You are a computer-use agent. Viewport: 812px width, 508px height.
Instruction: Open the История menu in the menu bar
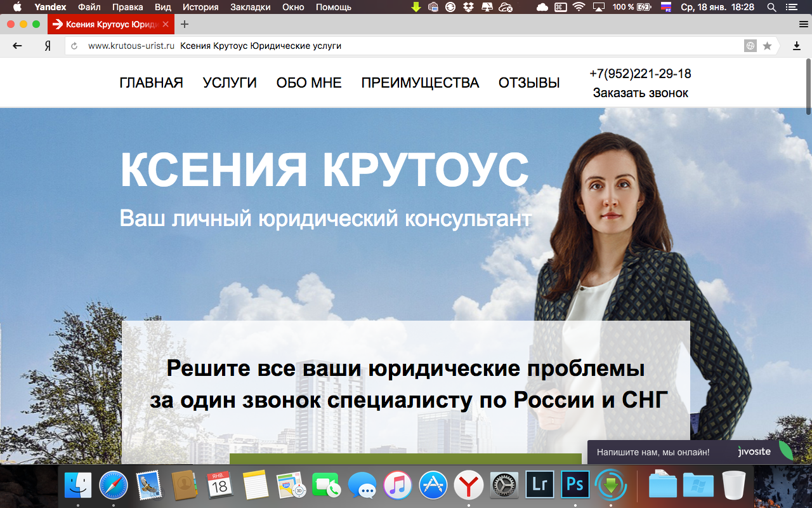[200, 7]
